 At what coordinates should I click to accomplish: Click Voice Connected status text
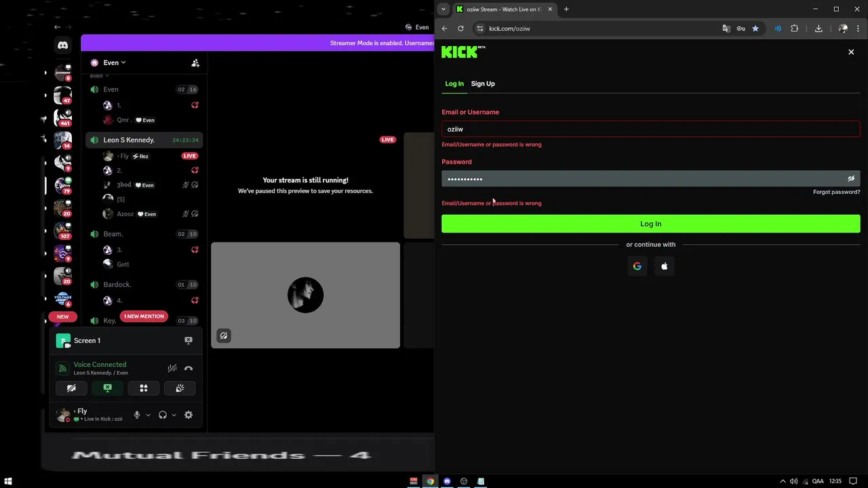pyautogui.click(x=100, y=365)
